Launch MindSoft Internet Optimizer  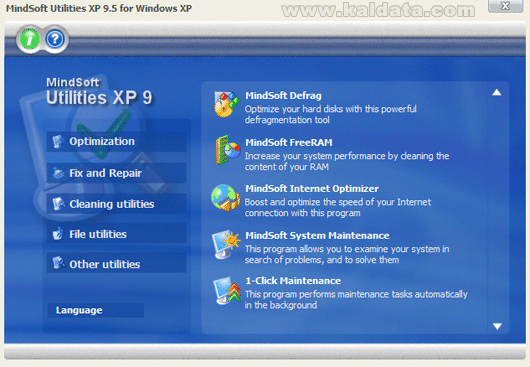coord(312,189)
